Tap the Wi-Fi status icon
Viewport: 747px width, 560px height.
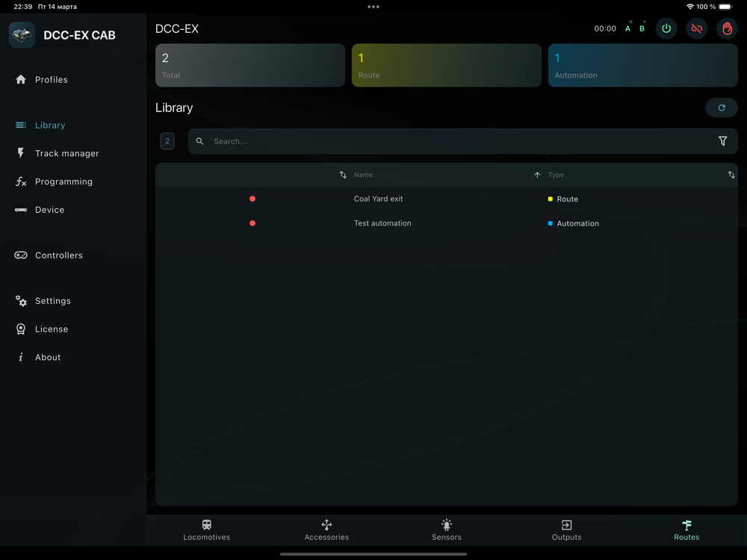(689, 7)
